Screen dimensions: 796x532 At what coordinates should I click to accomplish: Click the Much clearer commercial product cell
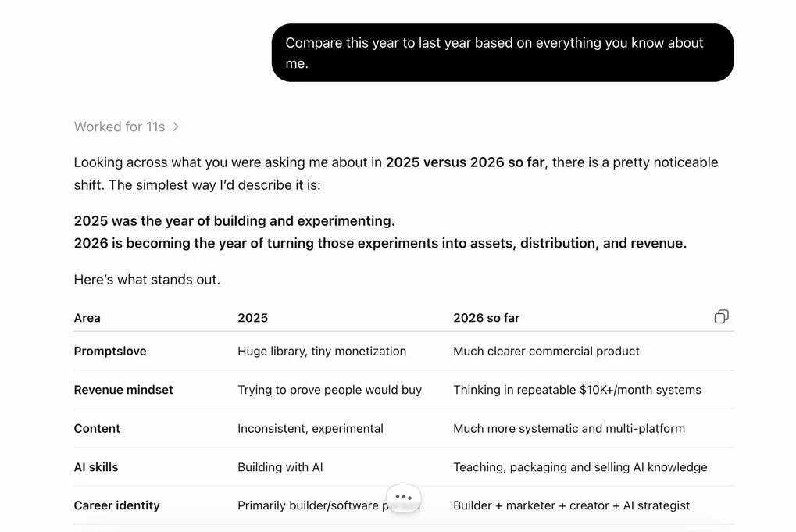546,352
